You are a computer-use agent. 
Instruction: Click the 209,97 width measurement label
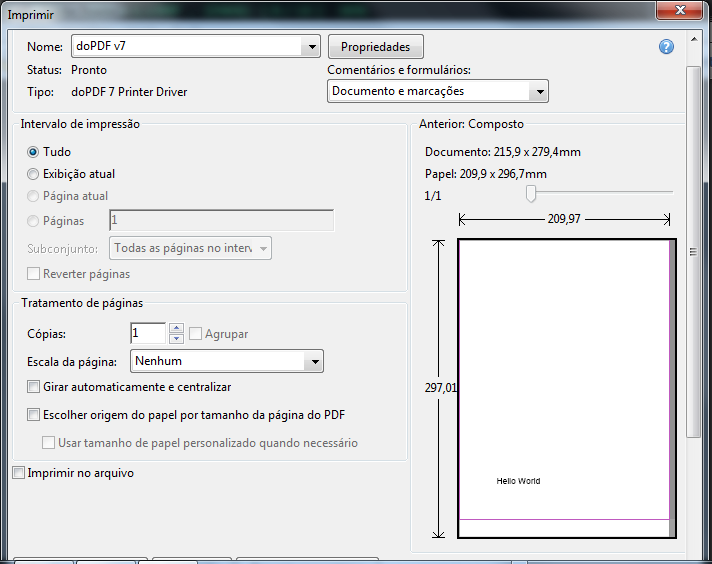coord(564,219)
